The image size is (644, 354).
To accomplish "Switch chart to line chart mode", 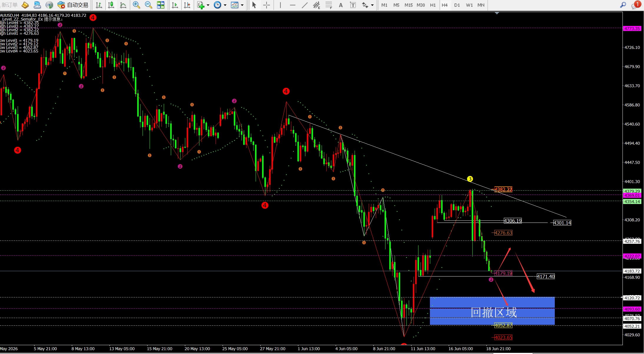I will (123, 5).
